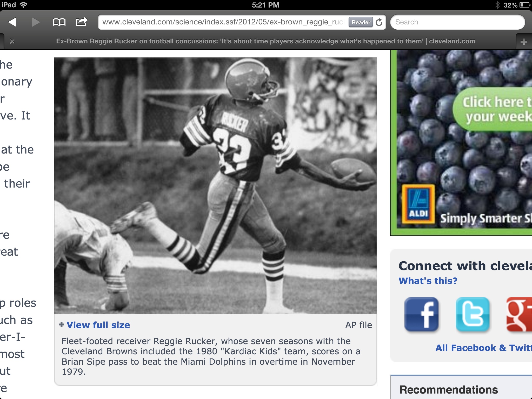Click the ALDI blueberries advertisement
Viewport: 532px width, 399px height.
461,143
